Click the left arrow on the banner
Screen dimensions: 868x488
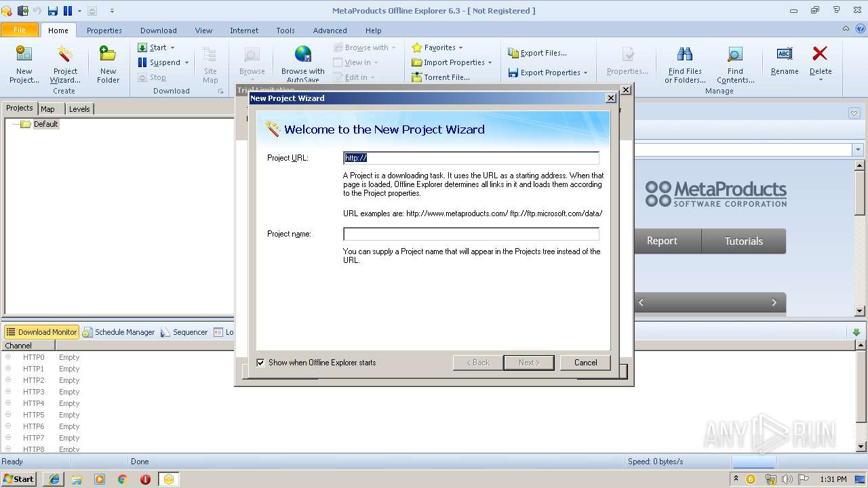pos(641,302)
